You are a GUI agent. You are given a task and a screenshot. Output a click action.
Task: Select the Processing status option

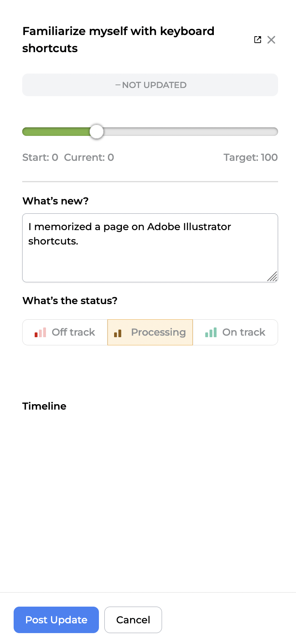click(150, 333)
